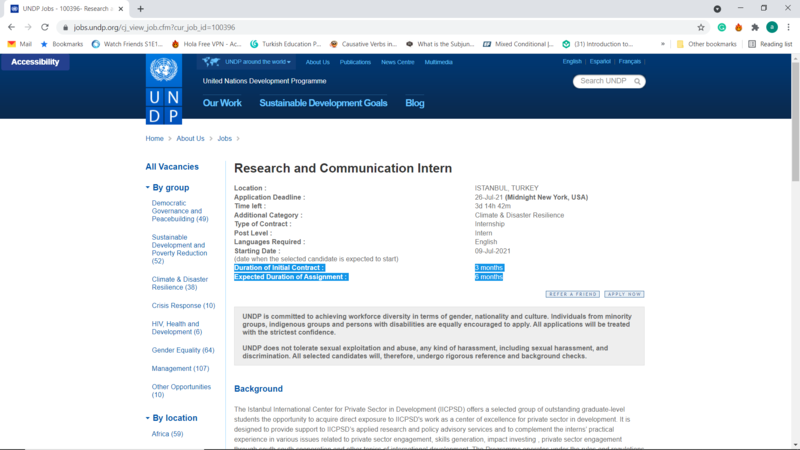Switch the site language to English
Image resolution: width=800 pixels, height=450 pixels.
572,61
